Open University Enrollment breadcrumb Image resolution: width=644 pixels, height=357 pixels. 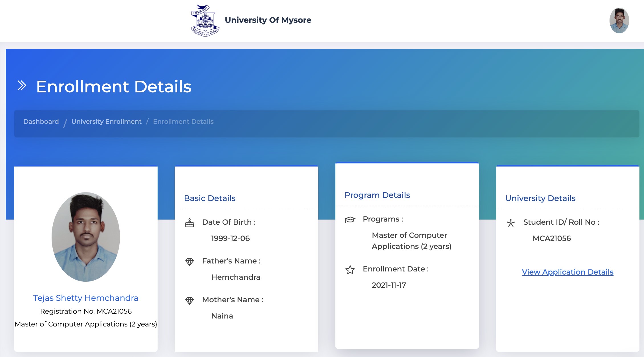coord(106,121)
